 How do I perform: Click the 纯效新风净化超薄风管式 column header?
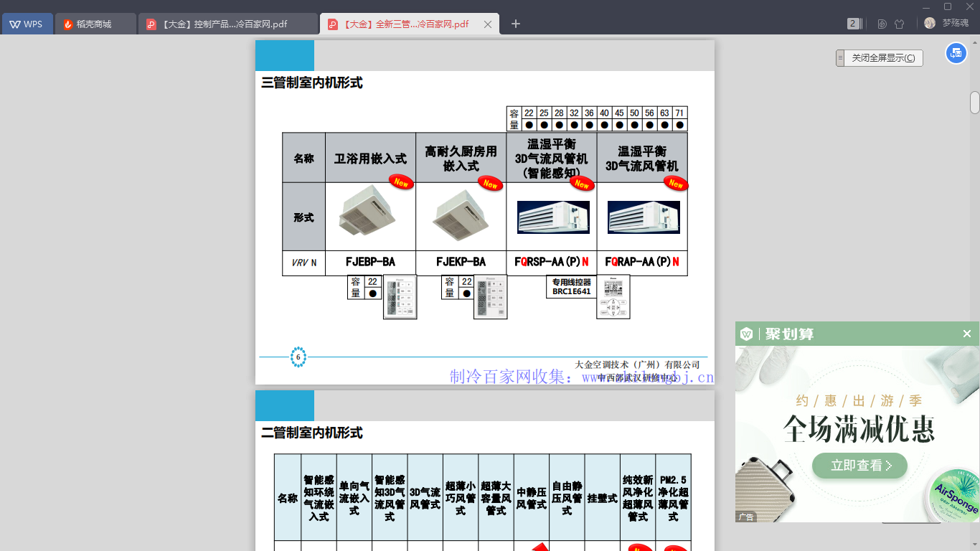(x=638, y=498)
